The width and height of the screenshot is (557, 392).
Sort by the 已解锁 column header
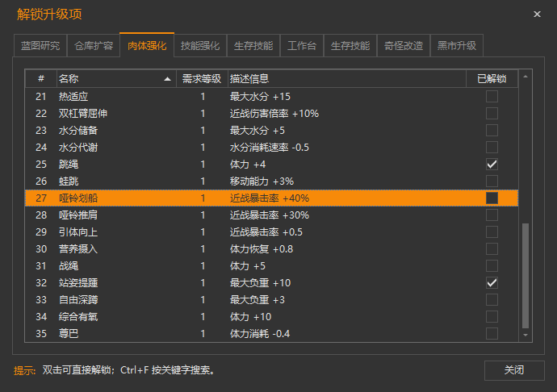pyautogui.click(x=492, y=79)
